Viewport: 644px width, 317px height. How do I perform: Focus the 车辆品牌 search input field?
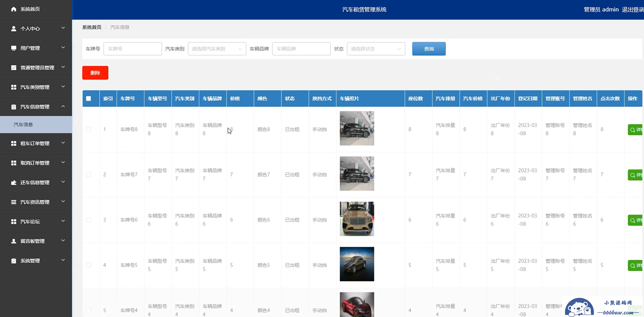coord(301,49)
